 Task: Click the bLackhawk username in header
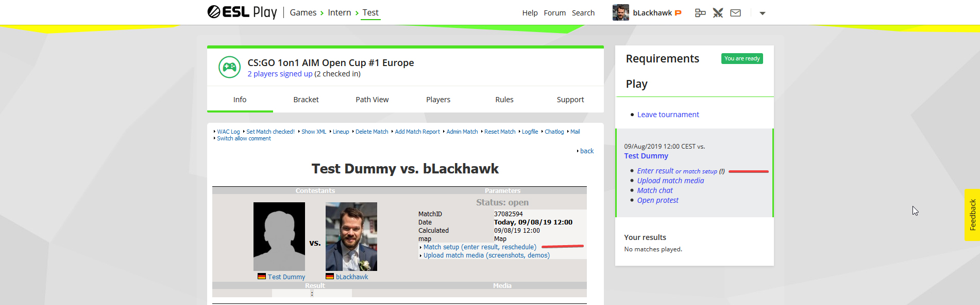click(x=652, y=13)
